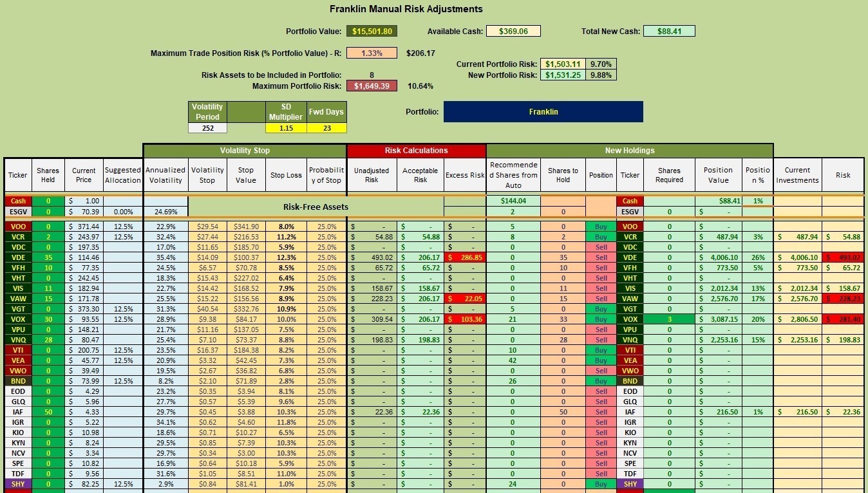This screenshot has height=493, width=868.
Task: Select the Portfolio Value cell $15,501.80
Action: pyautogui.click(x=372, y=32)
